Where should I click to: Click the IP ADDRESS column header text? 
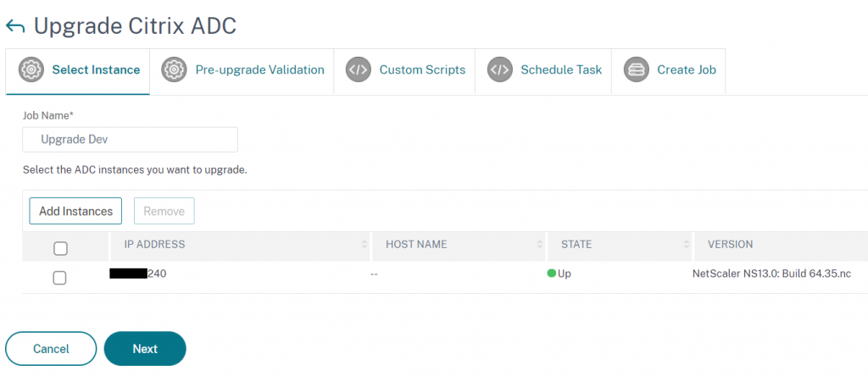154,245
